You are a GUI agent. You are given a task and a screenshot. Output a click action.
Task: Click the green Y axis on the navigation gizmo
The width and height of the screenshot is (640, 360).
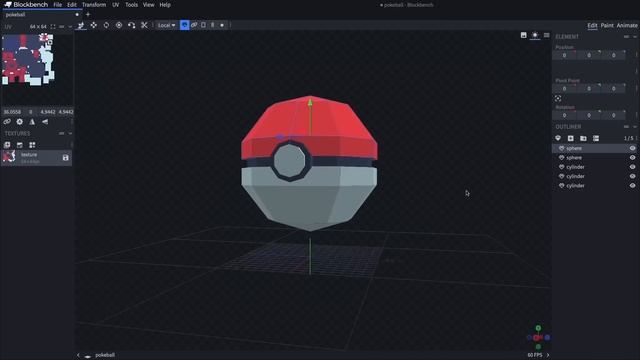[538, 328]
